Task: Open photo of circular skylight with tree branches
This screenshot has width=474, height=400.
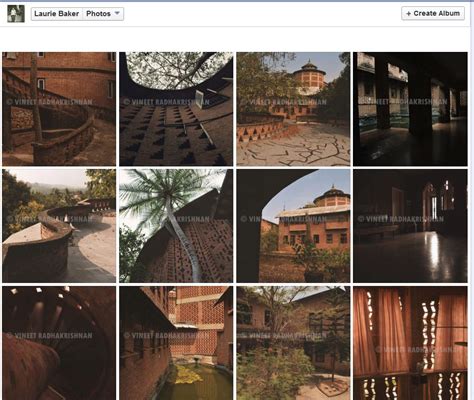Action: click(176, 109)
